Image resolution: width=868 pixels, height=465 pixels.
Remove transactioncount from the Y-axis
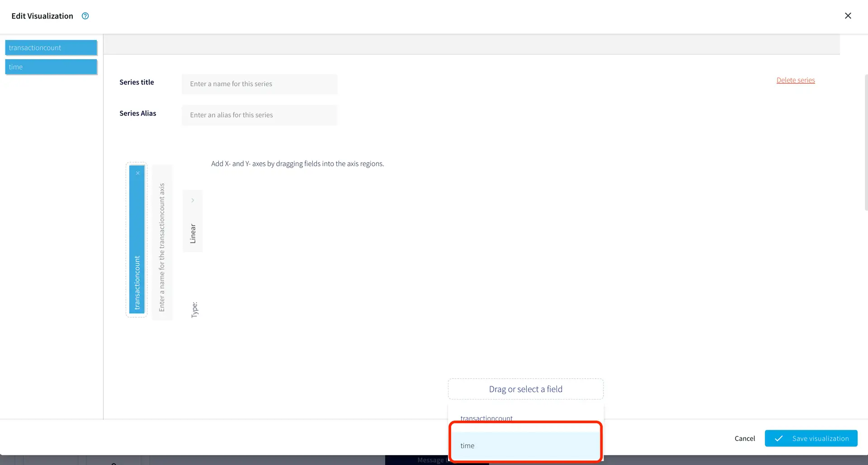(x=138, y=173)
